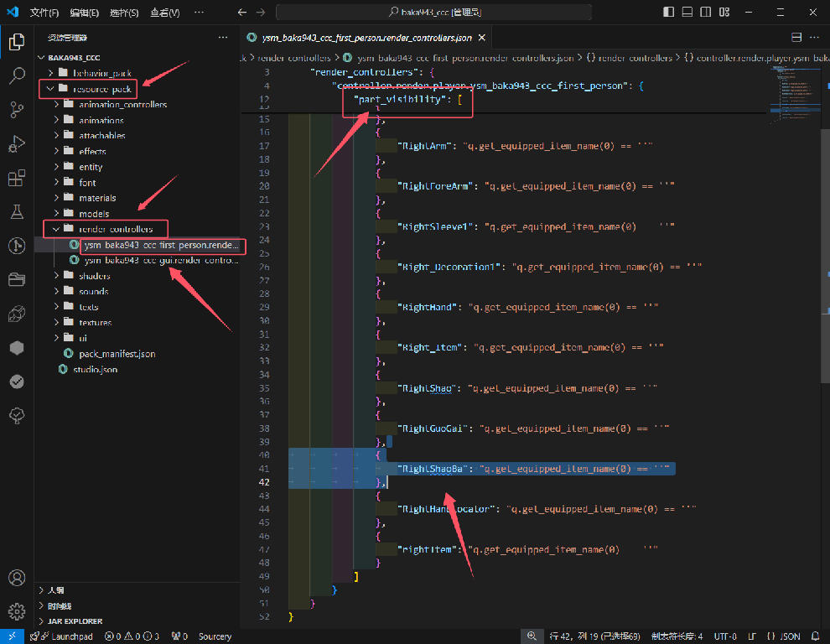
Task: Open the Search view in activity bar
Action: [17, 76]
